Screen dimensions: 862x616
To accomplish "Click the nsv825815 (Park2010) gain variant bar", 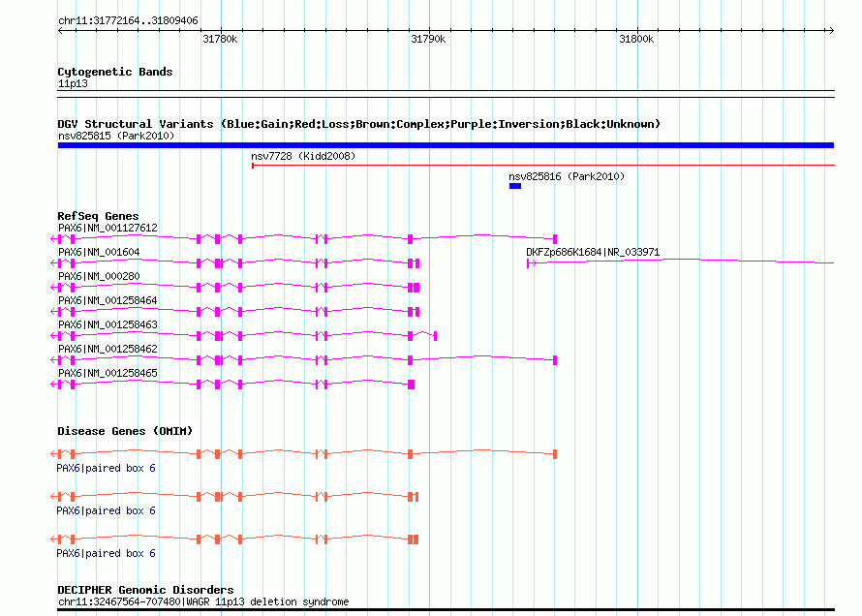I will 446,145.
